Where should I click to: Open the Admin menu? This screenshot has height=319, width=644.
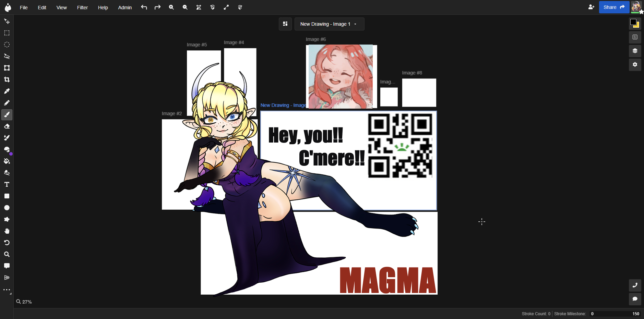125,8
